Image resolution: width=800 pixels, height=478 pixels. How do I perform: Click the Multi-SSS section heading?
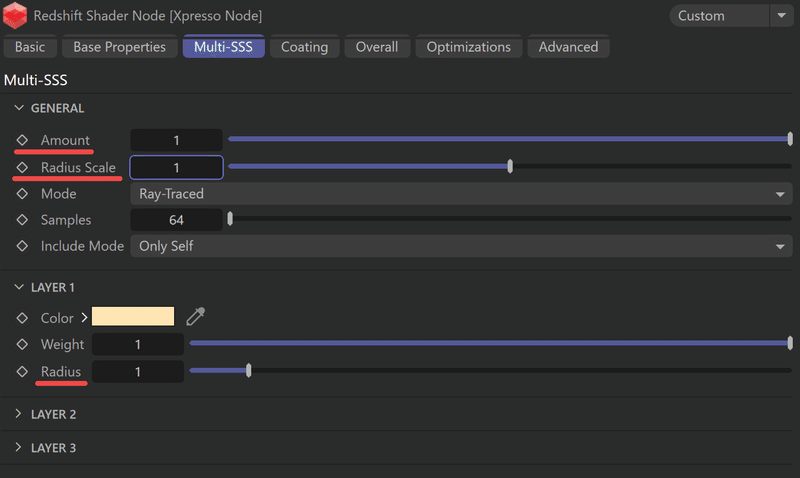coord(35,80)
